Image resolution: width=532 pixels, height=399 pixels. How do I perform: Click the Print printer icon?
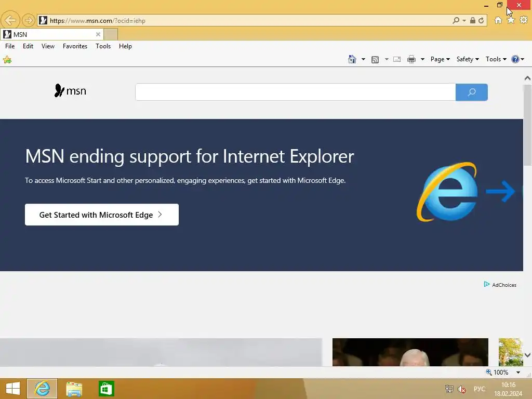coord(411,59)
